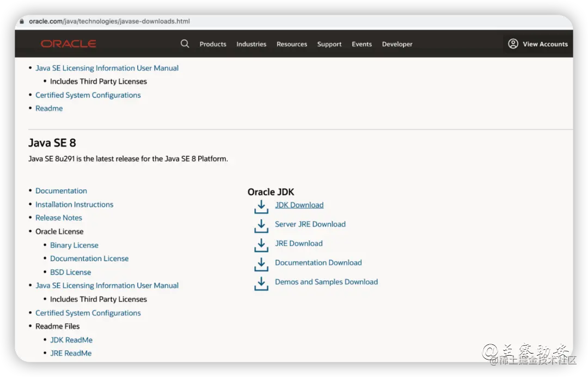Click the URL in the address bar
Image resolution: width=588 pixels, height=377 pixels.
(x=109, y=21)
